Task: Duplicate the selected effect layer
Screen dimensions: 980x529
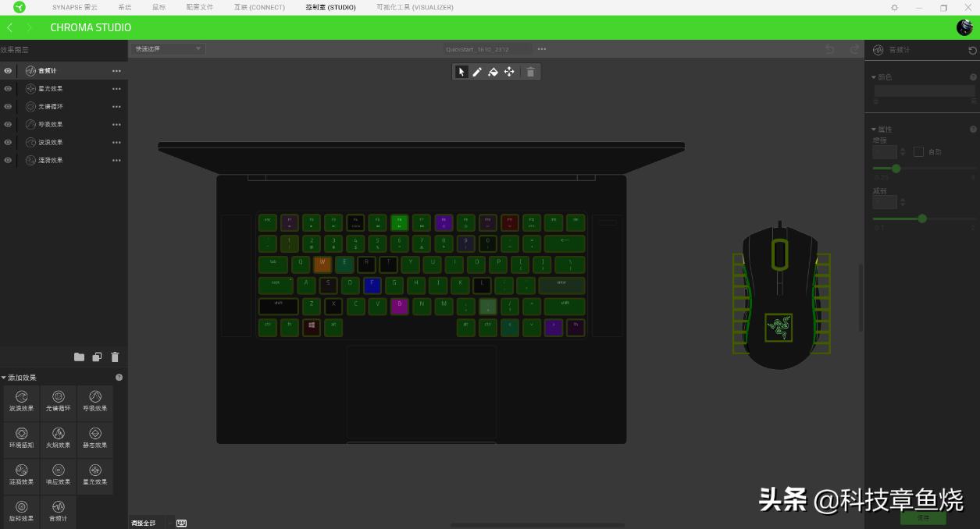Action: pyautogui.click(x=97, y=357)
